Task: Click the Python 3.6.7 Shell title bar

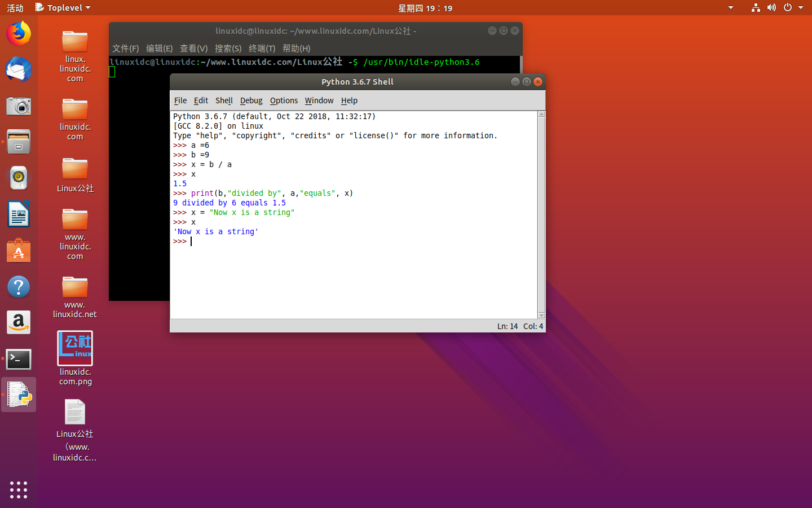Action: [x=358, y=82]
